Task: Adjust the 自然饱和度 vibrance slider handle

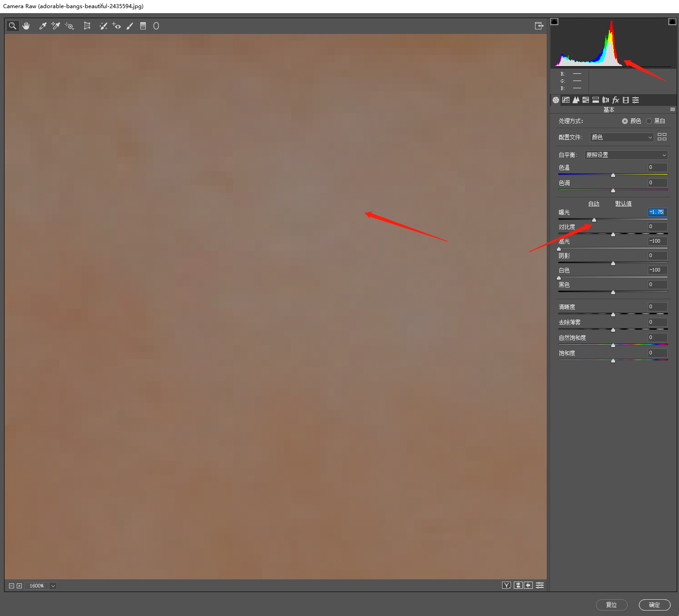Action: [x=613, y=345]
